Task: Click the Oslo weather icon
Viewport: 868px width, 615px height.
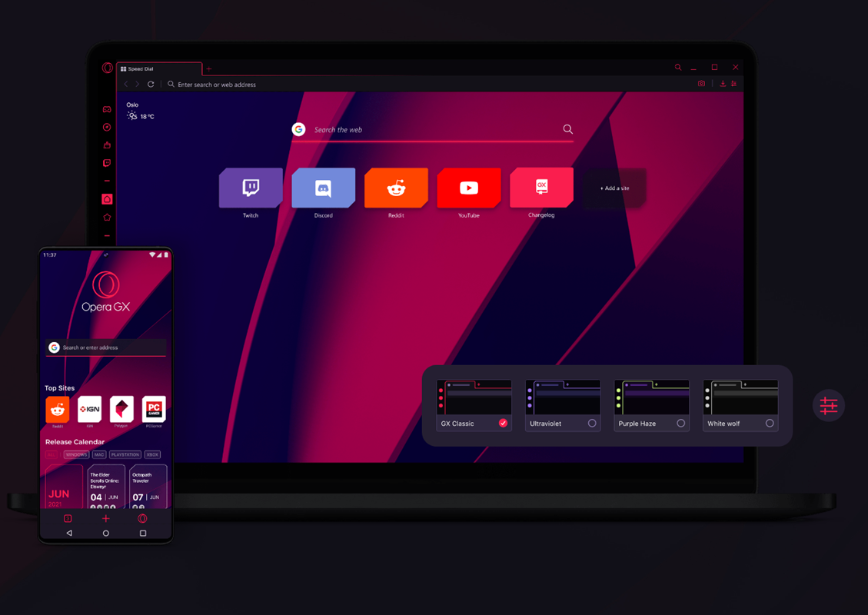Action: click(131, 115)
